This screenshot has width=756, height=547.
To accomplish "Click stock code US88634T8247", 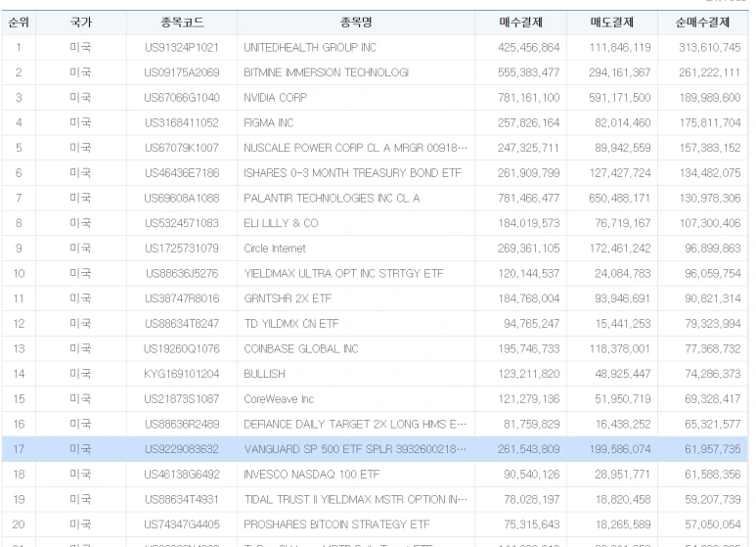I will click(x=182, y=324).
